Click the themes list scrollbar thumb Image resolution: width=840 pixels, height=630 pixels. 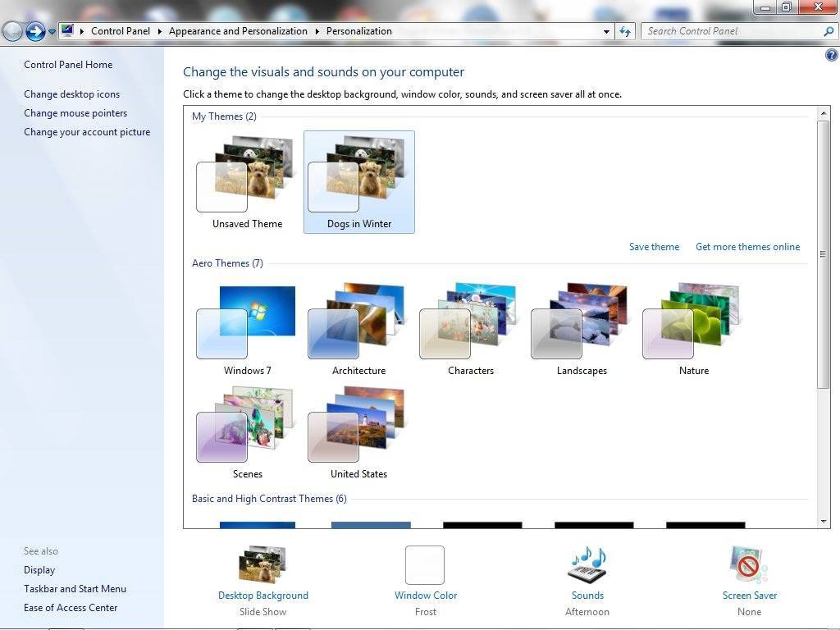coord(824,254)
